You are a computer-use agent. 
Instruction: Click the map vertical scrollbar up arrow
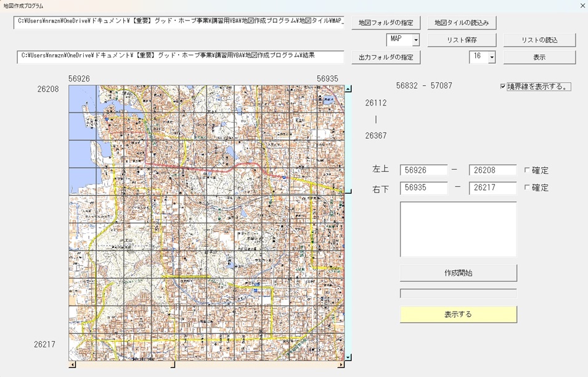coord(348,89)
